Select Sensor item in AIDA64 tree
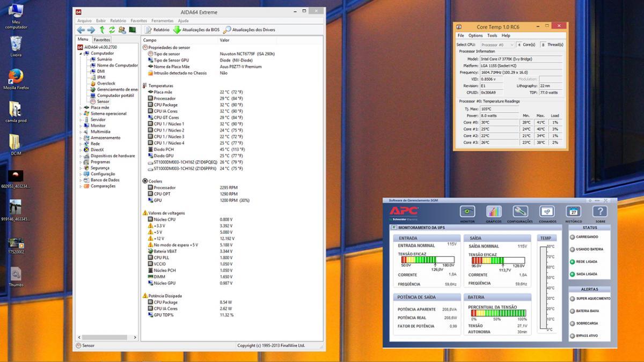This screenshot has height=362, width=644. click(103, 101)
